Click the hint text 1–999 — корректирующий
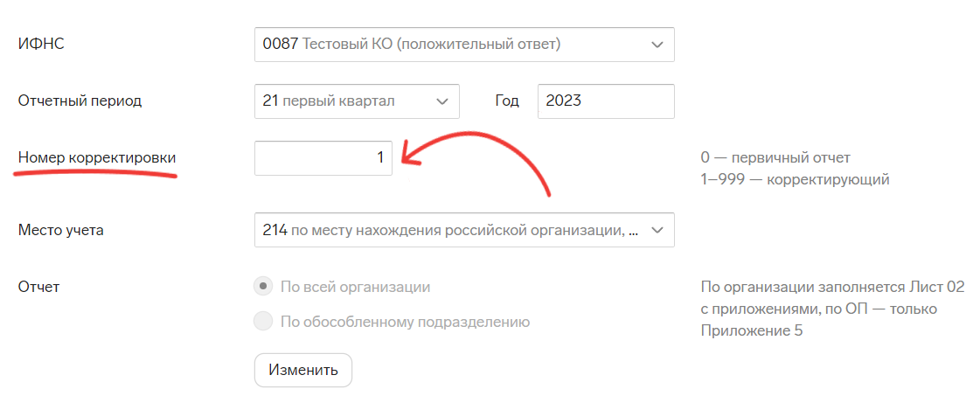Viewport: 980px width, 396px height. click(795, 180)
